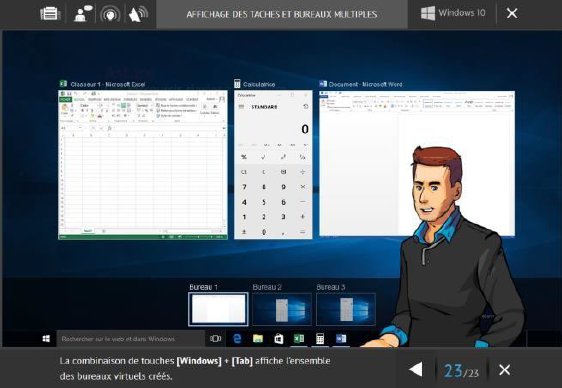
Task: Click the Windows 10 logo label
Action: pyautogui.click(x=453, y=13)
